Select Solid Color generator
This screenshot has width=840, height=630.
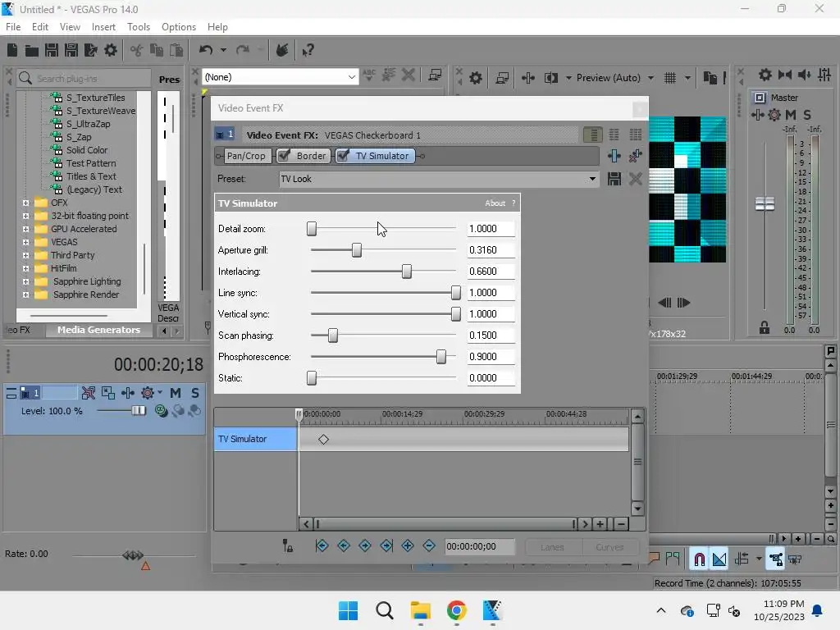pos(87,151)
